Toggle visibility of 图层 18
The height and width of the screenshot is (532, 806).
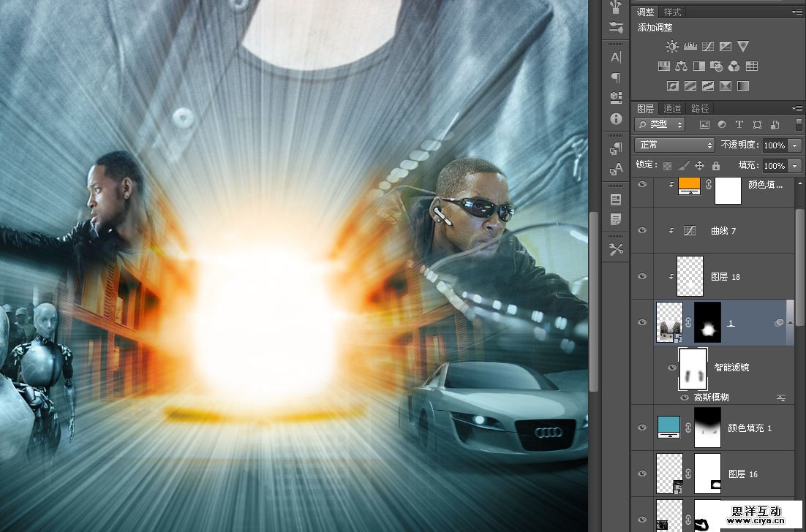[642, 276]
